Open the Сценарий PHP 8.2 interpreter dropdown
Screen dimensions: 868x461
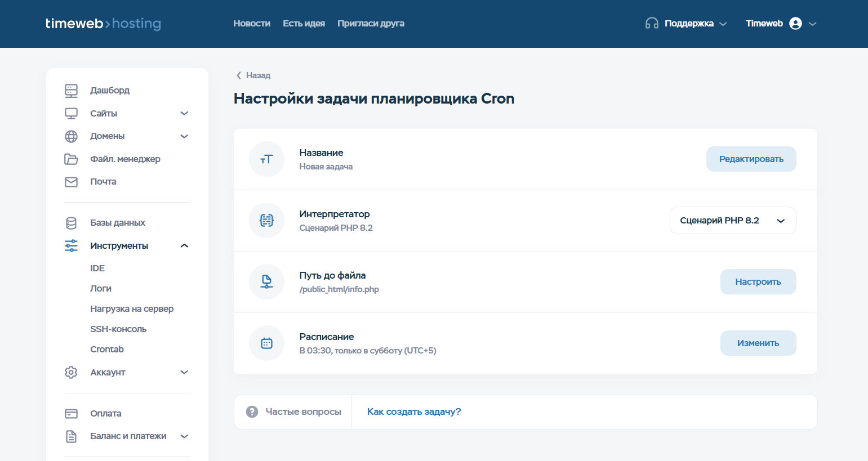coord(732,221)
